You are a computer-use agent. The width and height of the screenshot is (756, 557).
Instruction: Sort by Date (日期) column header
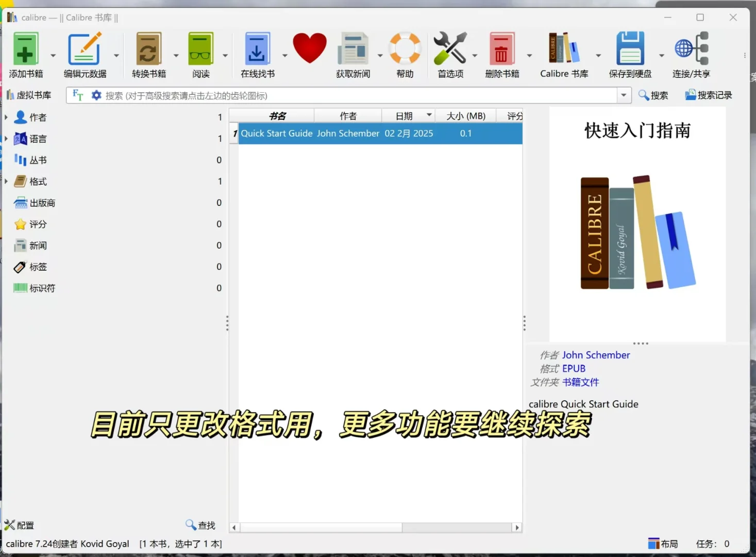coord(408,116)
